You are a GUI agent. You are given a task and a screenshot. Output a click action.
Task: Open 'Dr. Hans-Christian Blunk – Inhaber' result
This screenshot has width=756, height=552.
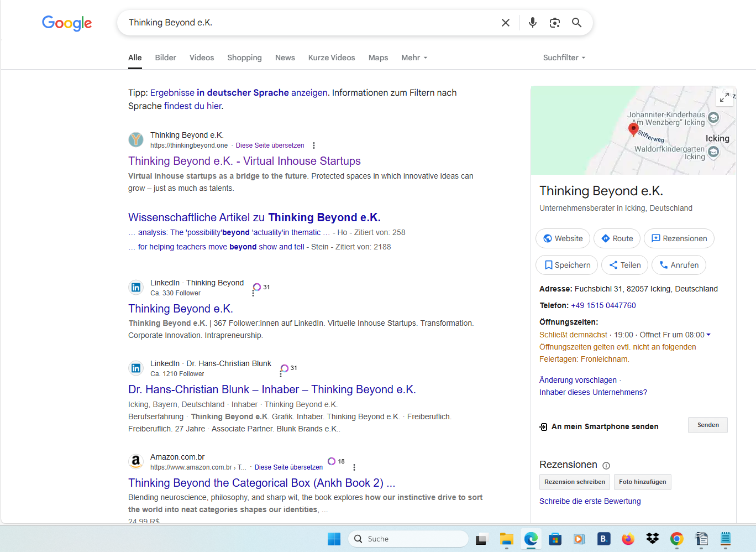[272, 389]
